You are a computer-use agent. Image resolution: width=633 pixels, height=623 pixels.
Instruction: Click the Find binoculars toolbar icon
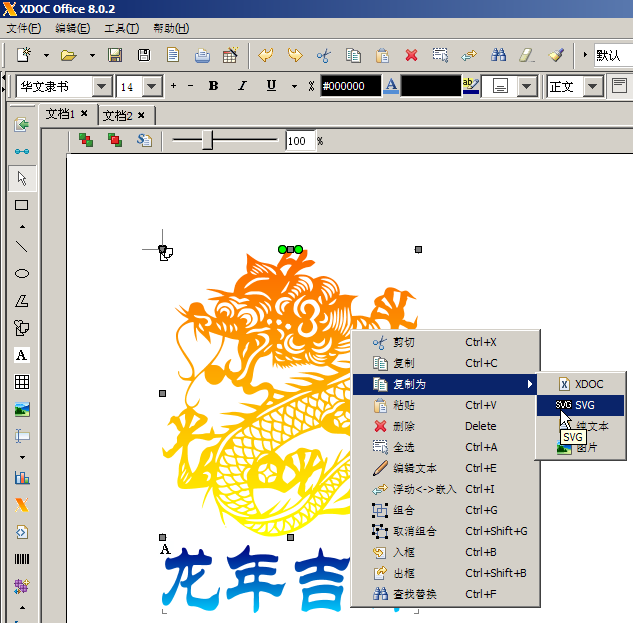coord(499,55)
